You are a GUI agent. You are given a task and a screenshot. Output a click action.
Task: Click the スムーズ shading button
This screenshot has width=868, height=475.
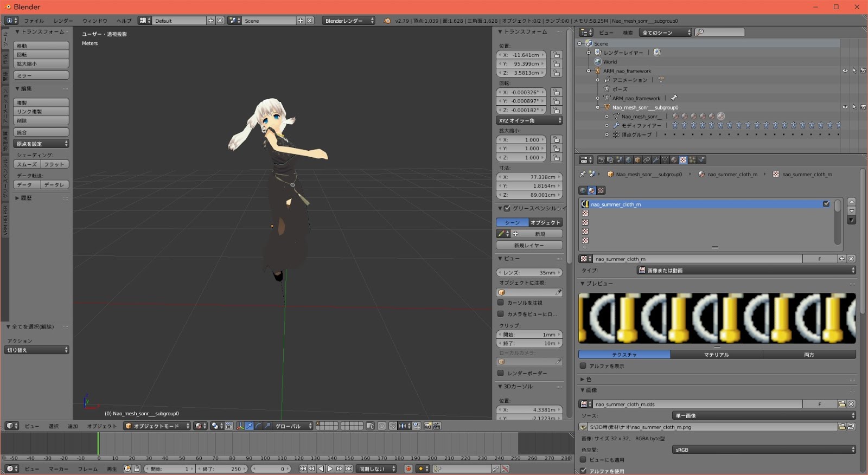(27, 164)
